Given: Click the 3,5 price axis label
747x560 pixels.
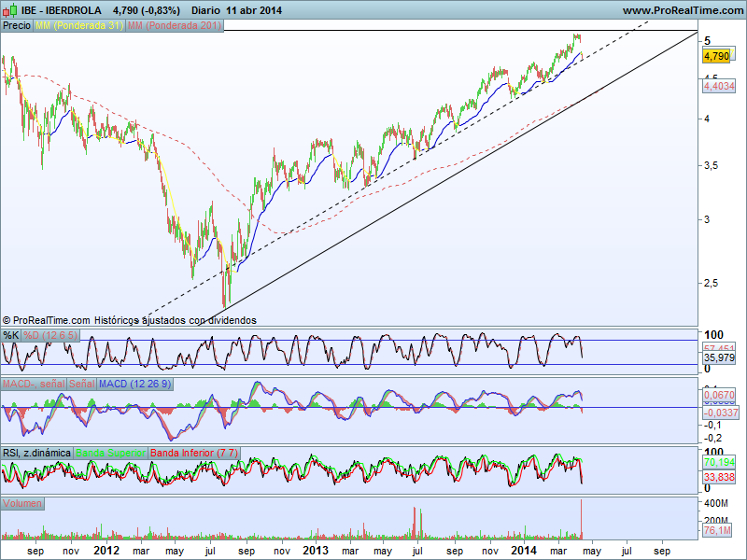Looking at the screenshot, I should pyautogui.click(x=712, y=166).
